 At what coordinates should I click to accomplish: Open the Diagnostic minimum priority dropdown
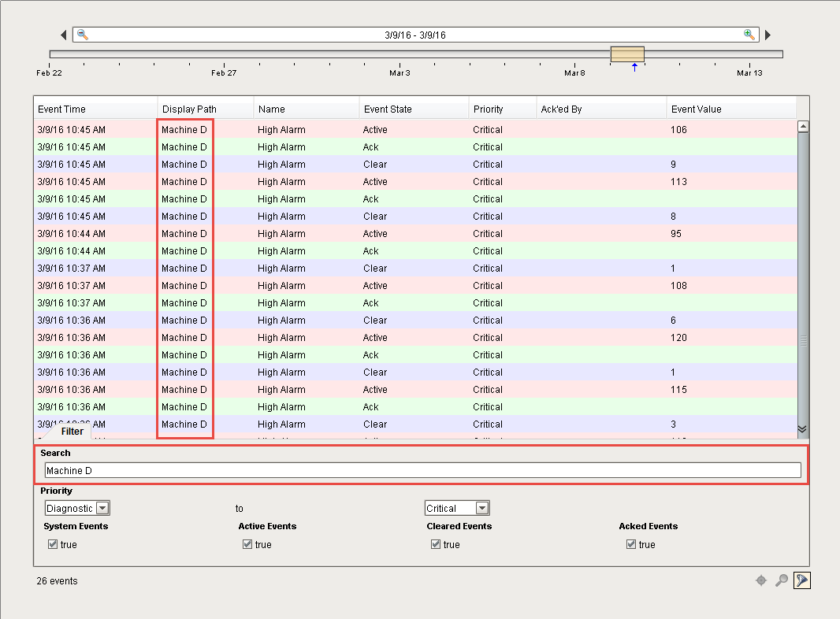pyautogui.click(x=77, y=509)
